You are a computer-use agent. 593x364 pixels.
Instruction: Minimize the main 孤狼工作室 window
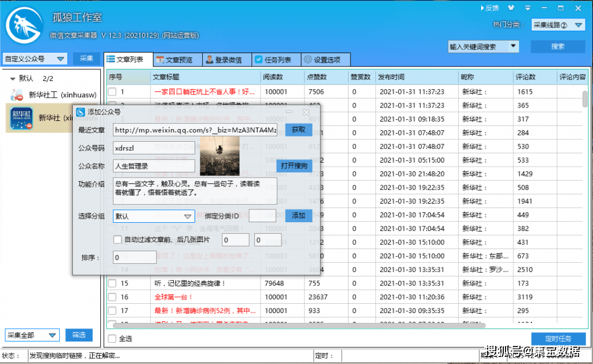pyautogui.click(x=544, y=8)
